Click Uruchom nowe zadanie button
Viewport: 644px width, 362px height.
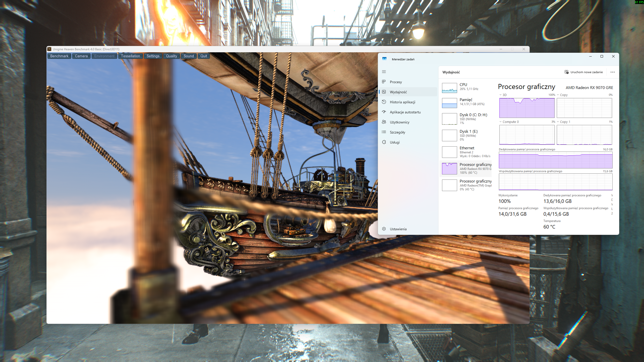[584, 72]
